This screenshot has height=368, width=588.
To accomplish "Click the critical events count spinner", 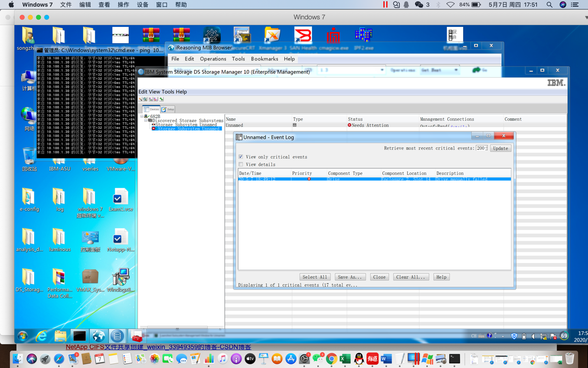I will pyautogui.click(x=486, y=148).
